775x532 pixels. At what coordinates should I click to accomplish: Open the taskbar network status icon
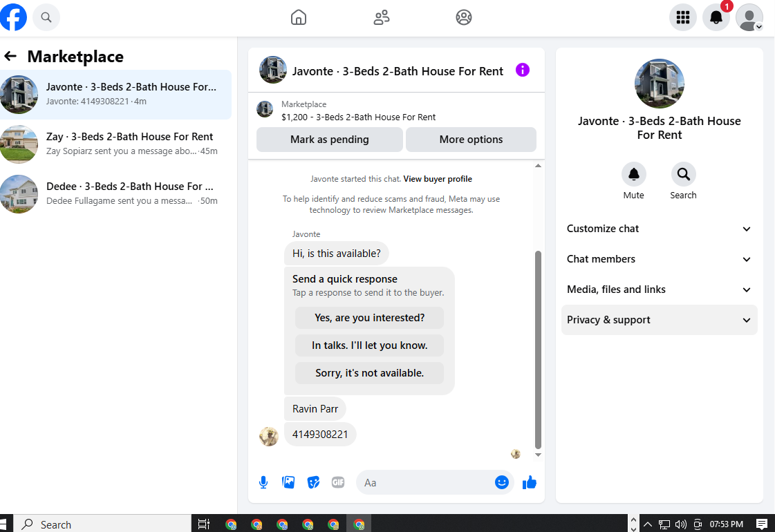(x=664, y=524)
